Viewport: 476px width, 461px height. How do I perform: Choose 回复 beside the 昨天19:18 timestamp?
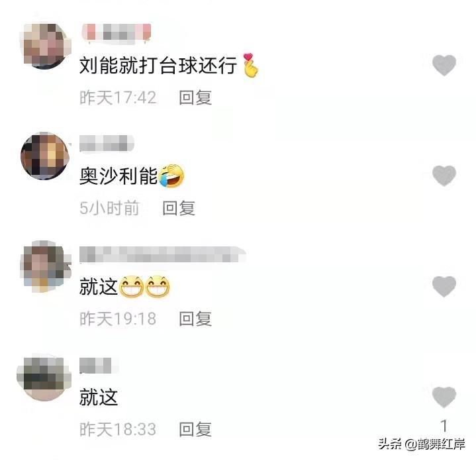coord(195,319)
